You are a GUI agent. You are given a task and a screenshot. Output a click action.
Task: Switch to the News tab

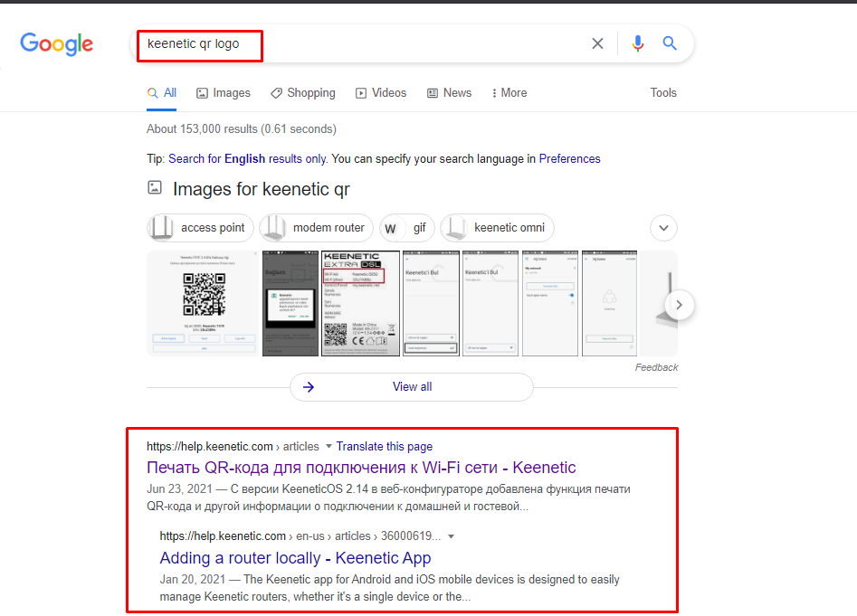pyautogui.click(x=449, y=93)
